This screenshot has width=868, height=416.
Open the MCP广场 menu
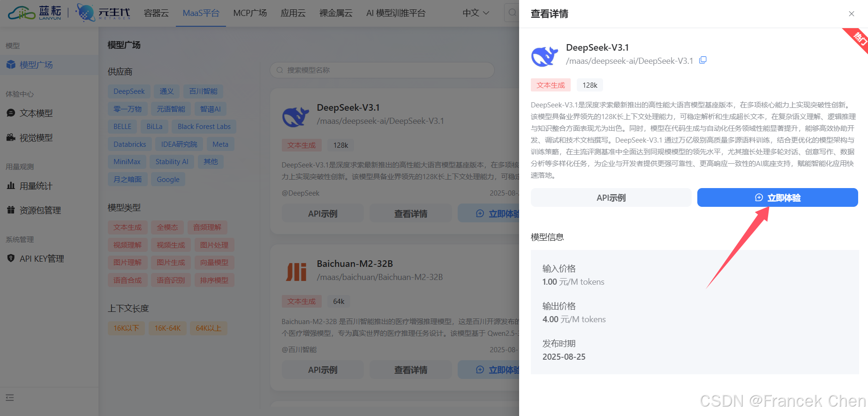pyautogui.click(x=250, y=13)
